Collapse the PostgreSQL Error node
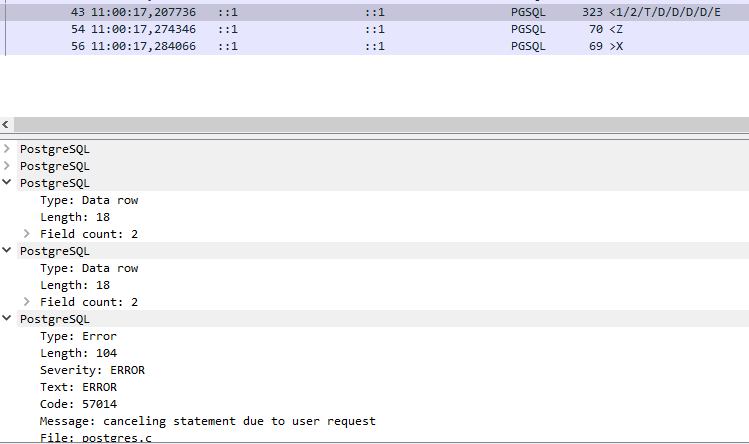Viewport: 749px width, 444px height. pos(7,318)
